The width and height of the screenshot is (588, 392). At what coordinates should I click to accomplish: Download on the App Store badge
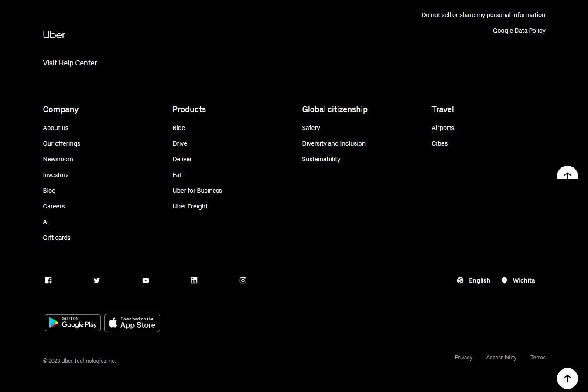tap(132, 323)
